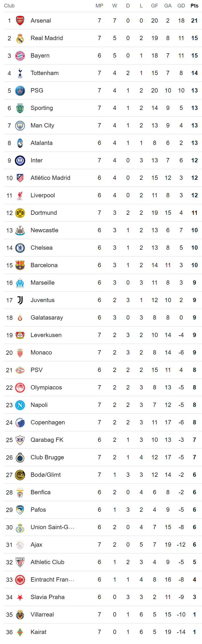Image resolution: width=202 pixels, height=644 pixels.
Task: Click the MP column header
Action: coord(99,6)
